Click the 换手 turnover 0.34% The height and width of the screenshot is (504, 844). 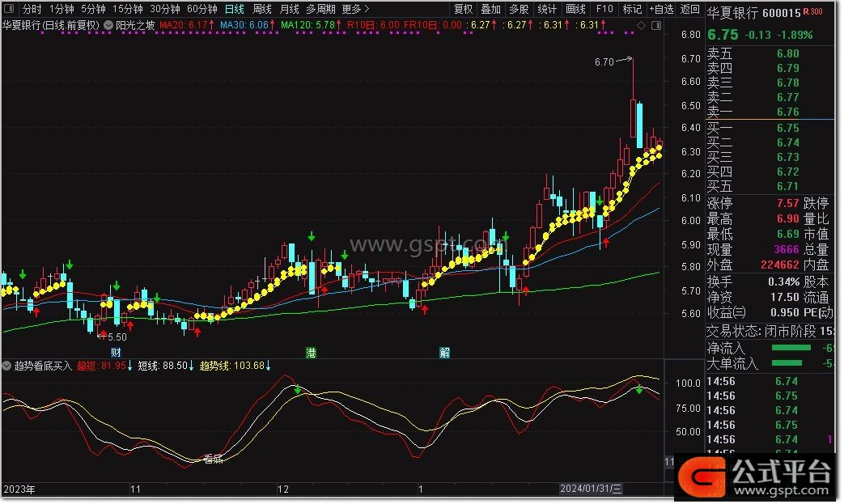[783, 282]
